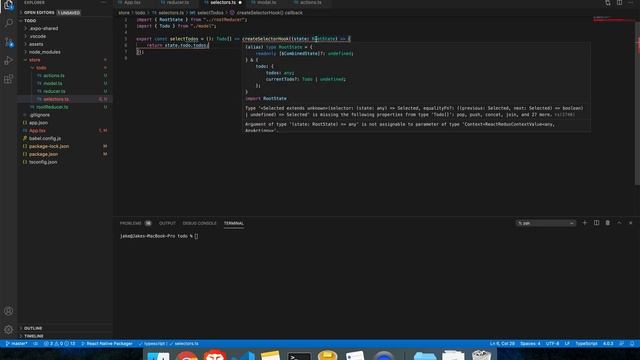Split the terminal panel
640x360 pixels.
pyautogui.click(x=596, y=223)
